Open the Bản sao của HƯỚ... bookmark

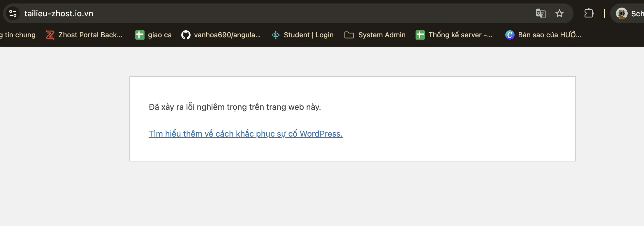[543, 35]
